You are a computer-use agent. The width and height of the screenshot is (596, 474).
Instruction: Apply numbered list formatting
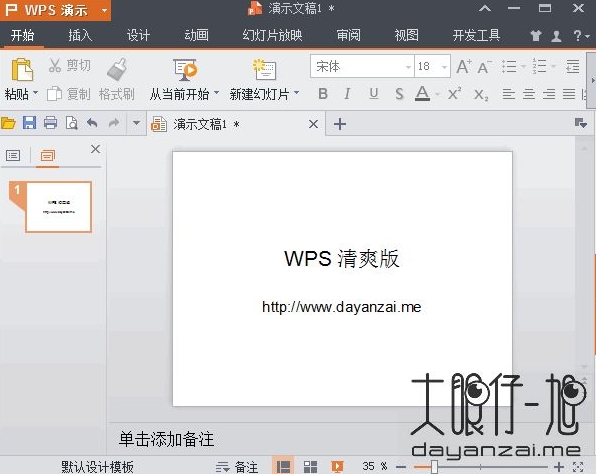539,67
